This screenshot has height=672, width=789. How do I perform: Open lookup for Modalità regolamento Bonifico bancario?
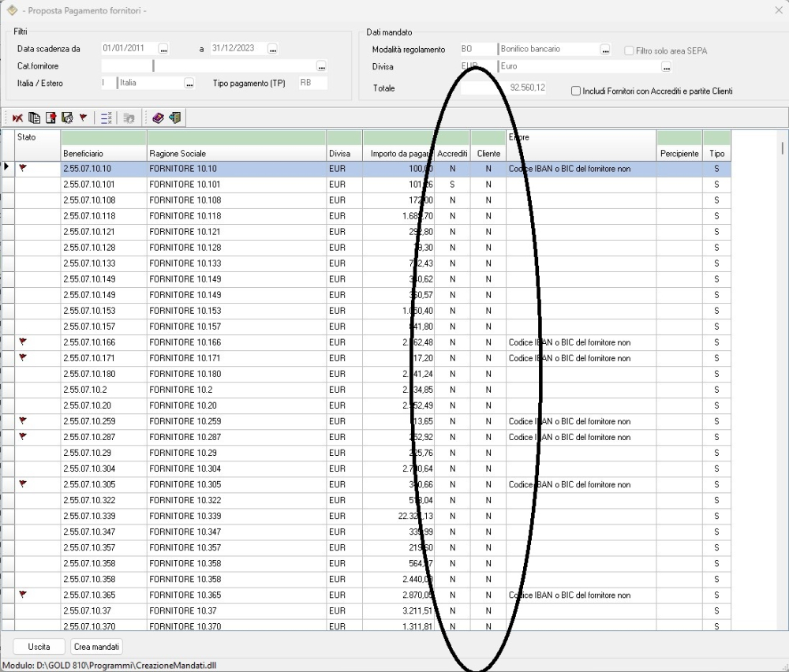click(x=606, y=50)
